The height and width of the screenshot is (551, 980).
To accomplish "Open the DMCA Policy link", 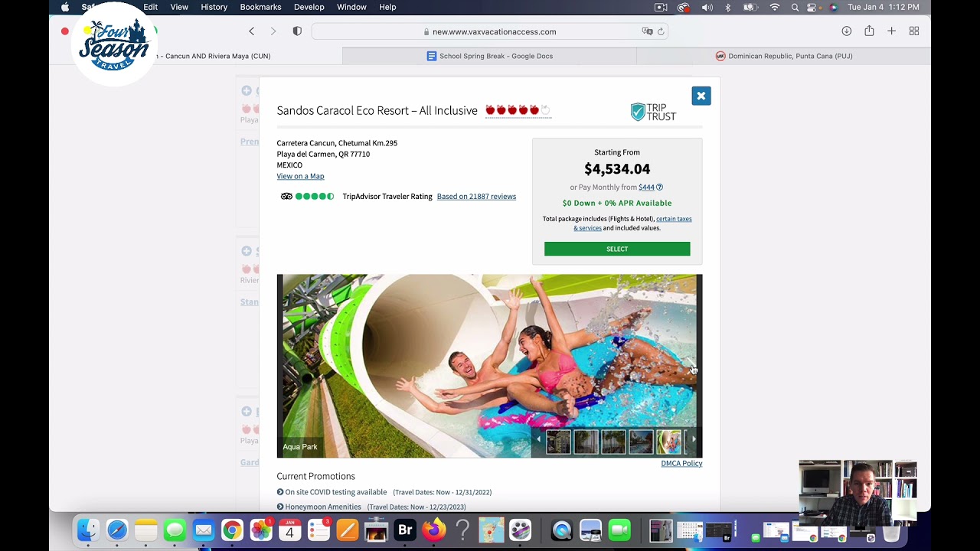I will [681, 464].
